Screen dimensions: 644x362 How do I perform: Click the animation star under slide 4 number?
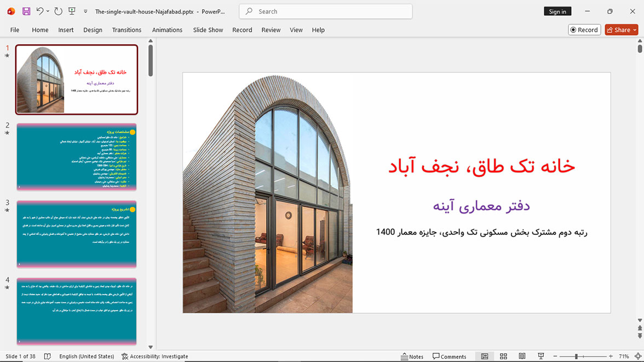tap(7, 288)
